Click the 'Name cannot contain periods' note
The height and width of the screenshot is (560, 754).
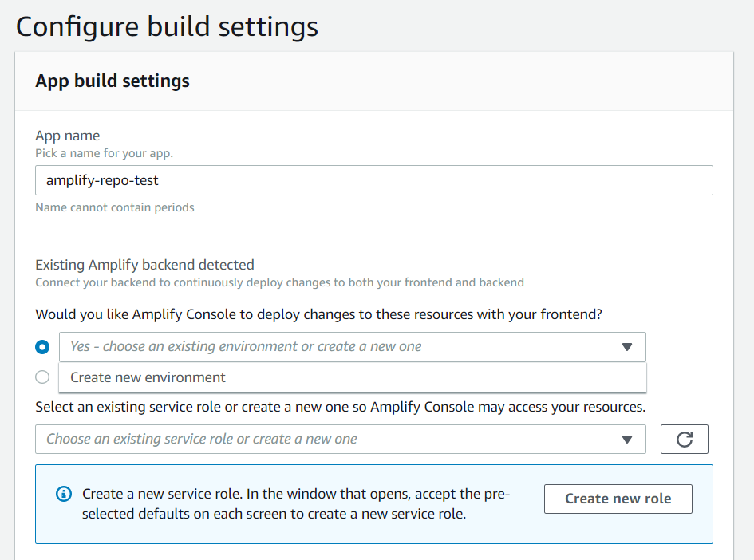[x=115, y=207]
